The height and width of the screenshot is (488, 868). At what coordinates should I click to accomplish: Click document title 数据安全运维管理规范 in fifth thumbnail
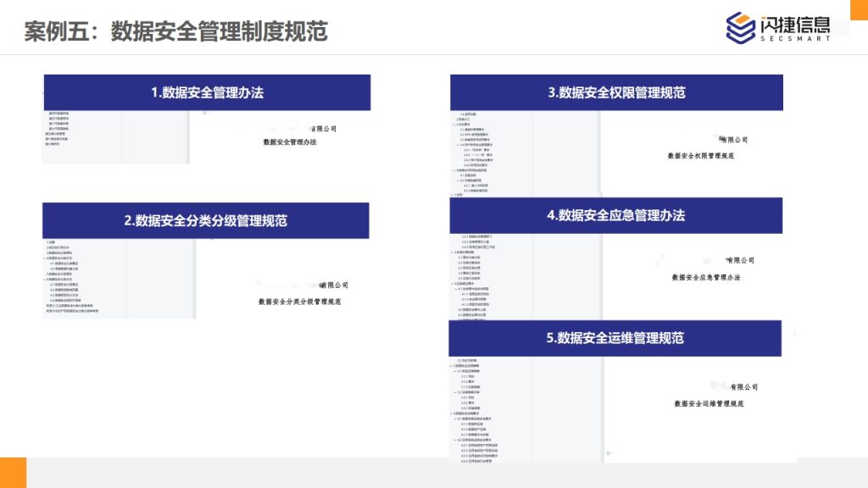coord(709,404)
